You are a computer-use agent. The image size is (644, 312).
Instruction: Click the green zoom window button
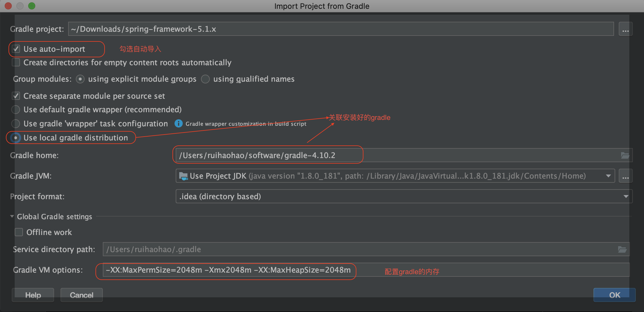[32, 6]
